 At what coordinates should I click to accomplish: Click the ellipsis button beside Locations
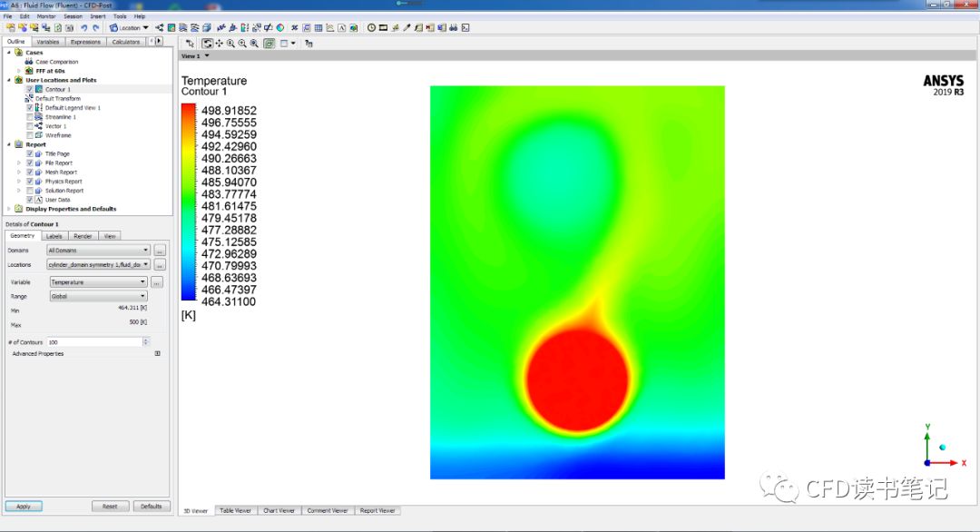[x=160, y=264]
